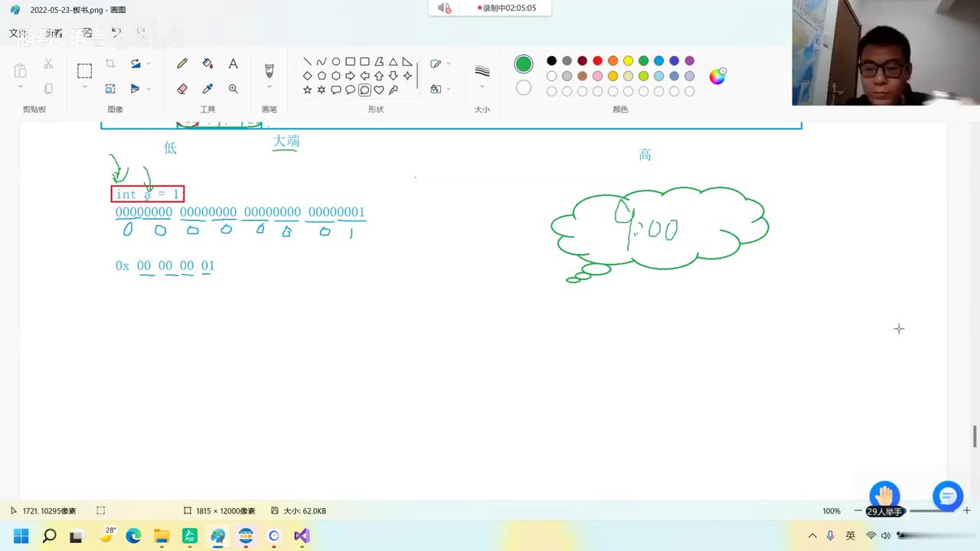
Task: Choose the right arrow shape
Action: pyautogui.click(x=350, y=76)
